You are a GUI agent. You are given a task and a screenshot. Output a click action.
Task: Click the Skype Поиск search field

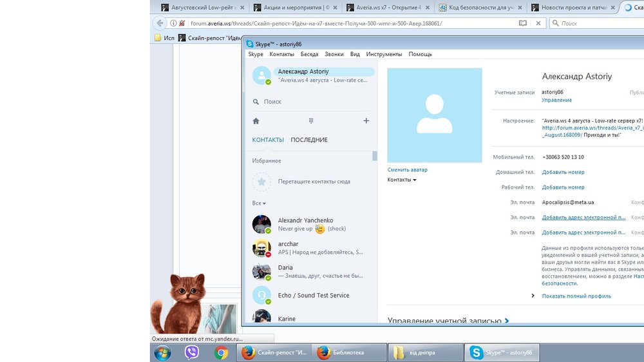pyautogui.click(x=316, y=102)
